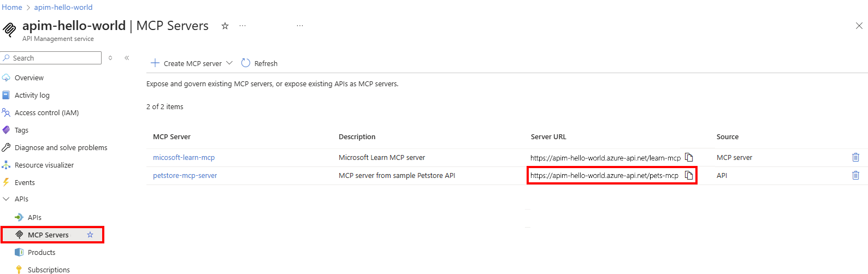
Task: Favorite the apim-hello-world page with star
Action: (225, 26)
